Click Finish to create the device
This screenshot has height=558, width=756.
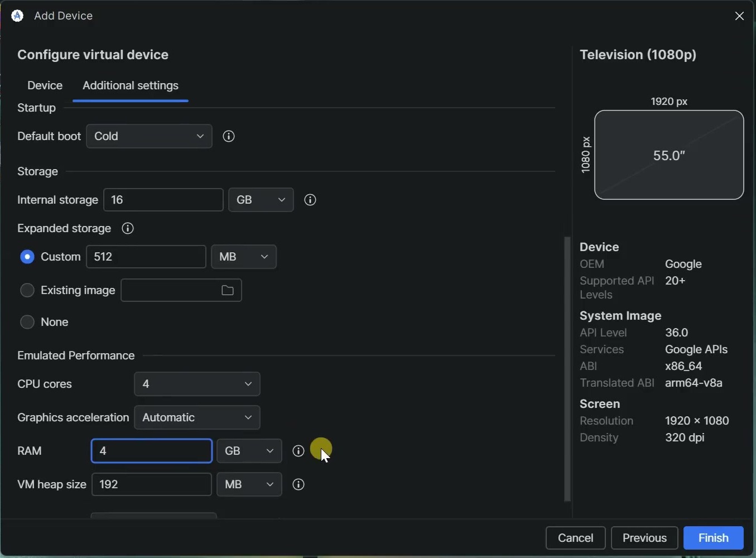pyautogui.click(x=714, y=538)
